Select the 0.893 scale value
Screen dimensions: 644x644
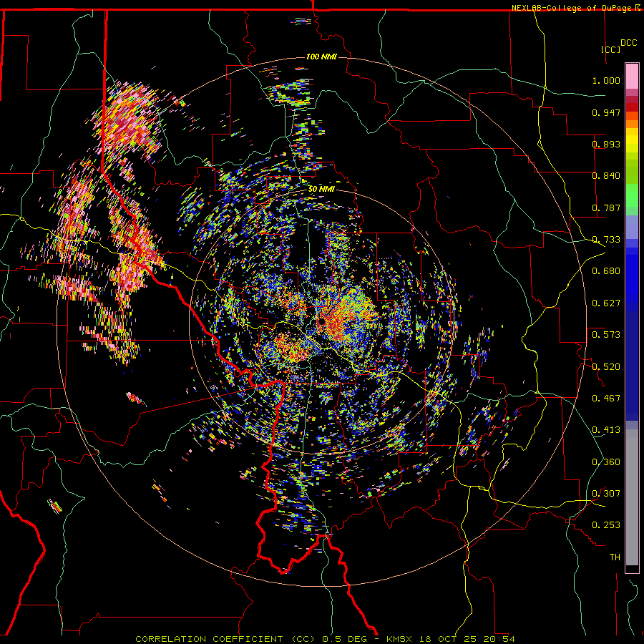[606, 144]
